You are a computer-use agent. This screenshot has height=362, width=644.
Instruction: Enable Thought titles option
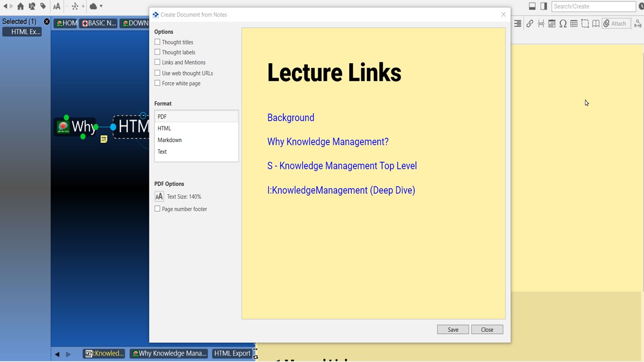point(157,42)
